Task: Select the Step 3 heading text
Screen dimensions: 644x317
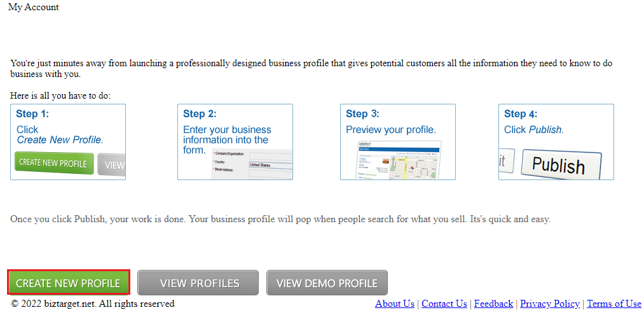Action: tap(362, 115)
